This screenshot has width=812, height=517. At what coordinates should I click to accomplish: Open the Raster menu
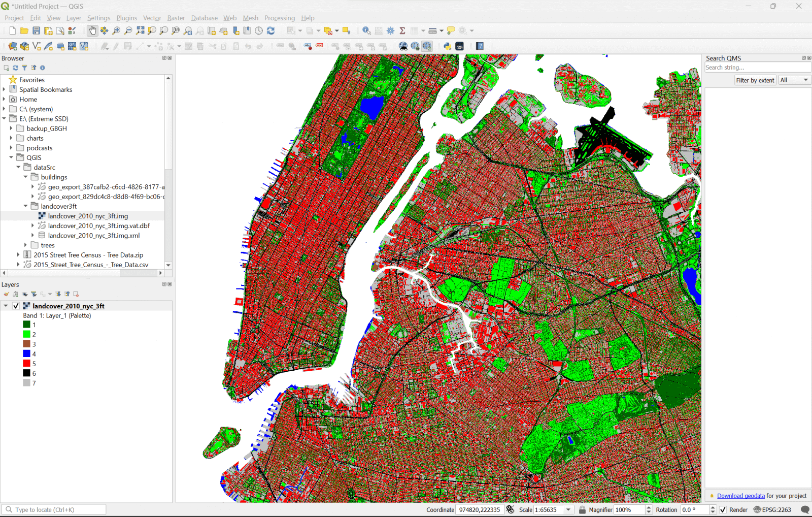(176, 18)
